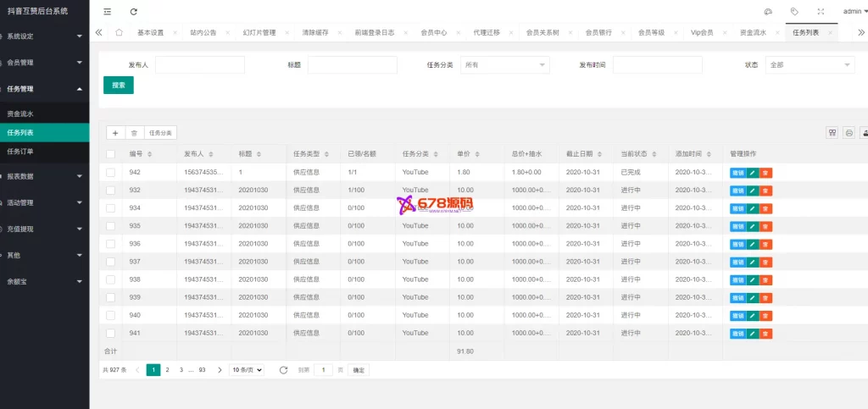The width and height of the screenshot is (868, 409).
Task: Open the theme palette icon in the header
Action: point(768,12)
